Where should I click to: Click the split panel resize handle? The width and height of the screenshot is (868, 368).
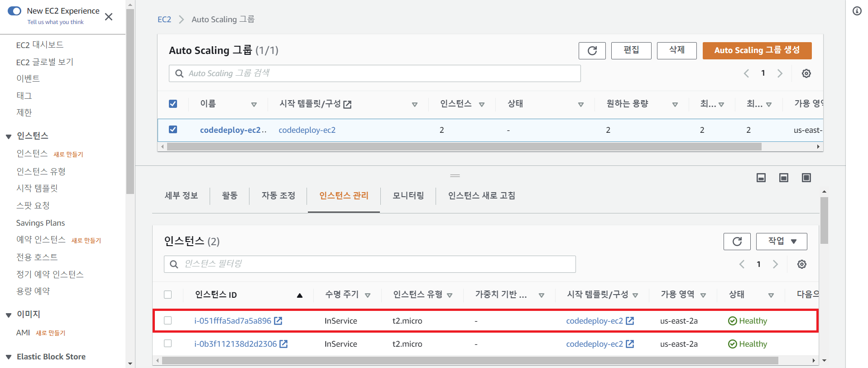click(x=455, y=176)
